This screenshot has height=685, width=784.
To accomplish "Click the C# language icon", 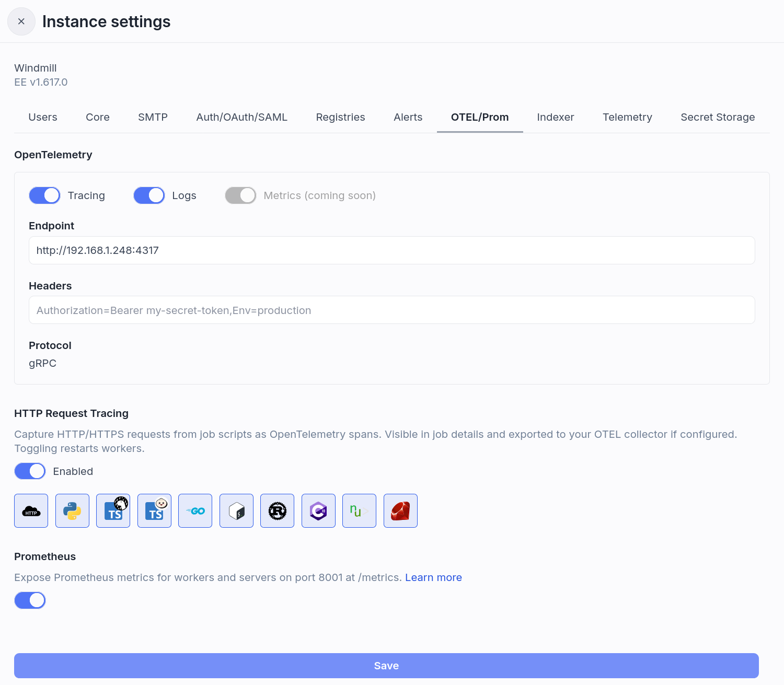I will (x=318, y=510).
